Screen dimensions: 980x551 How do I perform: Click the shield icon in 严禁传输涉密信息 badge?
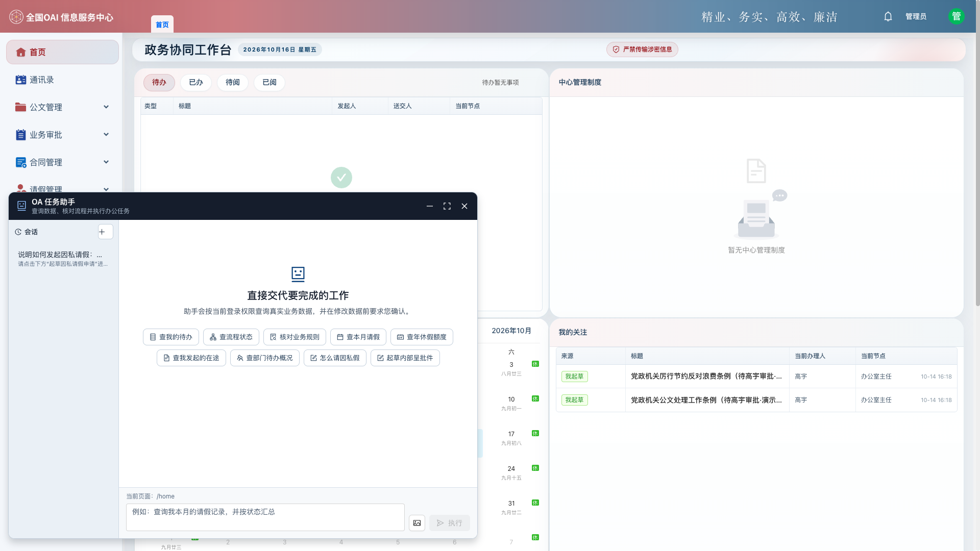[x=616, y=49]
